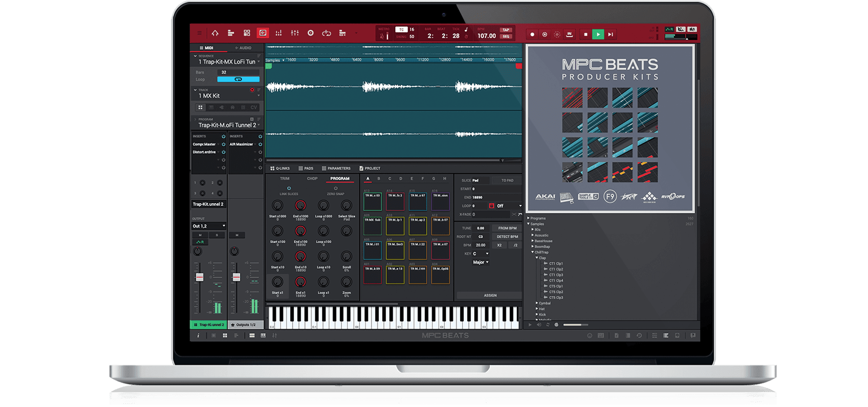Open Main mode with the house icon
This screenshot has width=868, height=407.
pos(215,33)
